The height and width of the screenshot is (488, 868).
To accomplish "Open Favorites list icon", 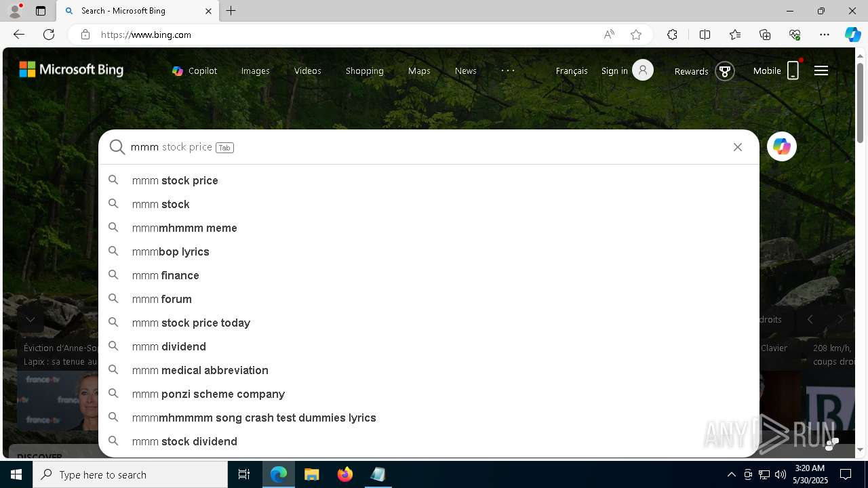I will coord(735,35).
